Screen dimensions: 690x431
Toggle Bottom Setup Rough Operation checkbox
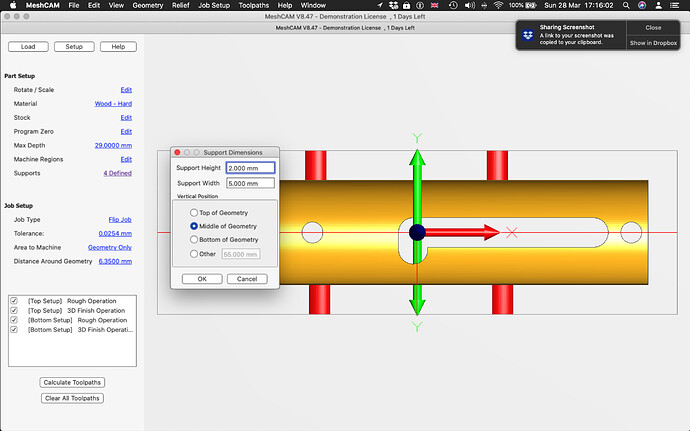14,320
